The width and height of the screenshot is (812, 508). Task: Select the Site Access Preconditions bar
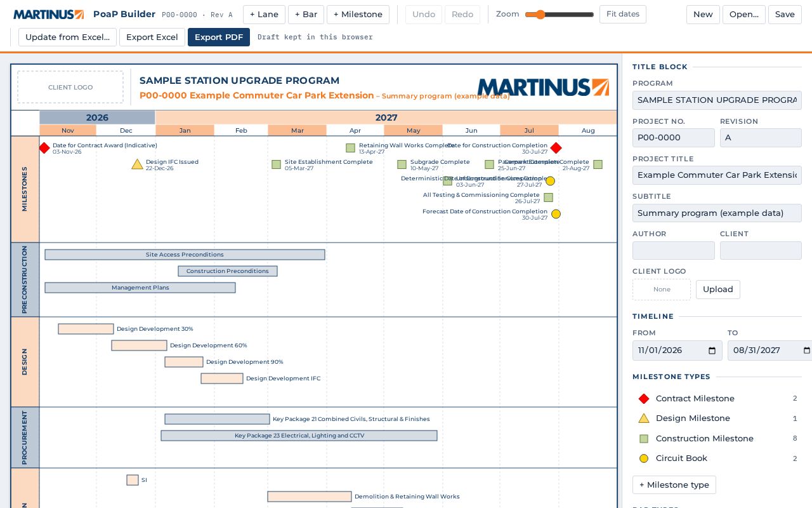coord(185,255)
